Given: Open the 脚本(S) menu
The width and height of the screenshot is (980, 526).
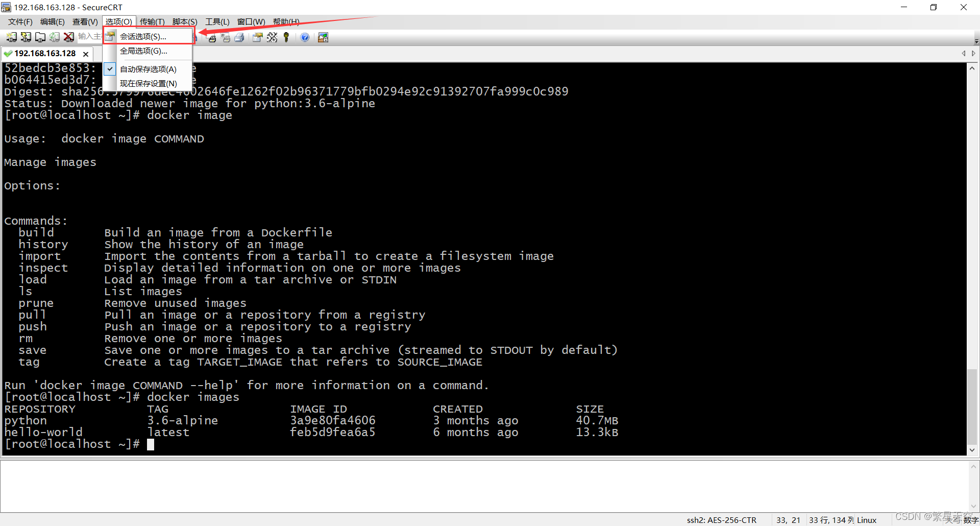Looking at the screenshot, I should point(185,21).
